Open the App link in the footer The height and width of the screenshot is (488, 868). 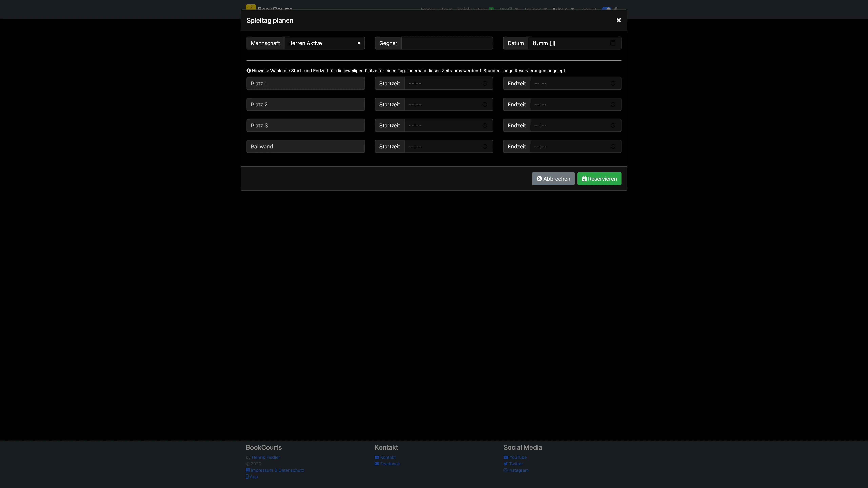coord(252,476)
